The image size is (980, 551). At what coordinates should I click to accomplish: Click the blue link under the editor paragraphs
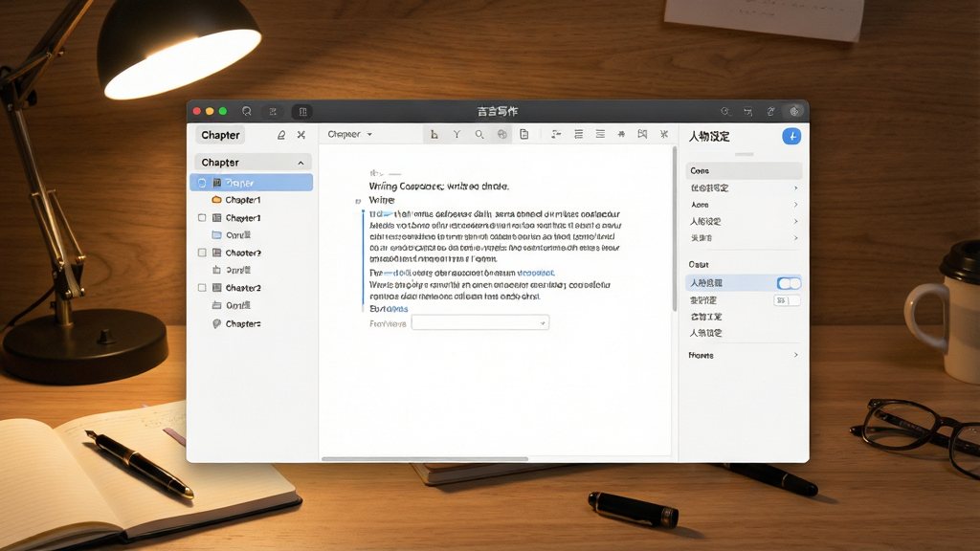397,309
